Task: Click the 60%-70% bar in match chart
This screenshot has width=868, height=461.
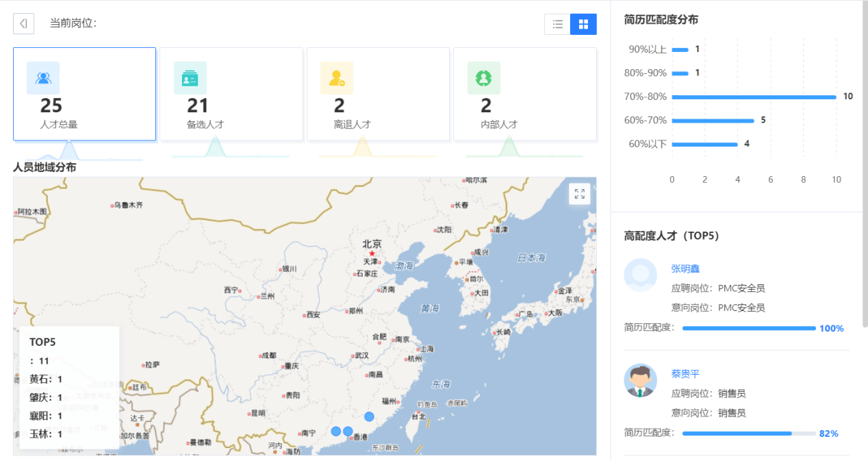Action: pos(713,121)
